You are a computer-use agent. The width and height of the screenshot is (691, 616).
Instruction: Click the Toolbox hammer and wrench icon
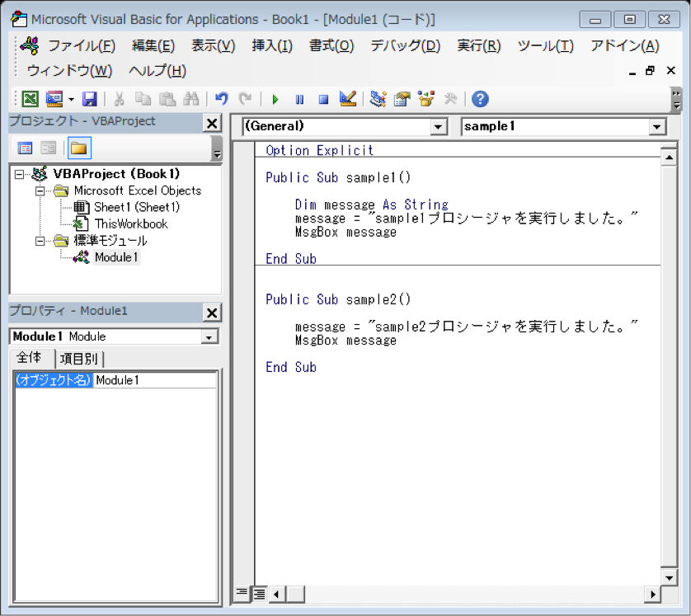(450, 99)
